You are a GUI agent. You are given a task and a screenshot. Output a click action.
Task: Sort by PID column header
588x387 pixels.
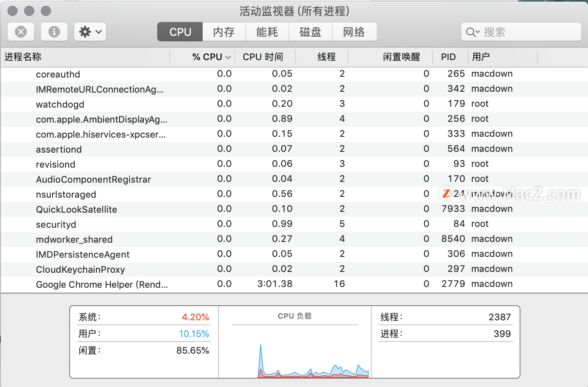[x=450, y=57]
